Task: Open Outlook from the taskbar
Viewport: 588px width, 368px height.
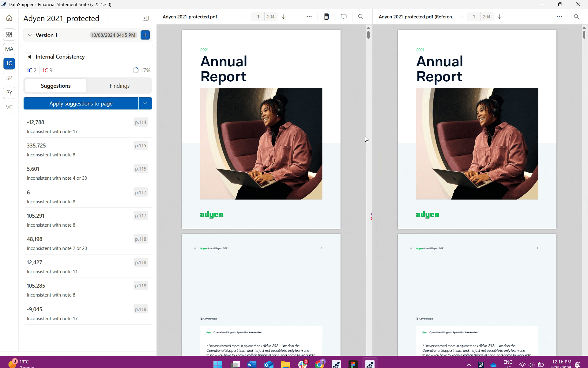Action: pos(269,364)
